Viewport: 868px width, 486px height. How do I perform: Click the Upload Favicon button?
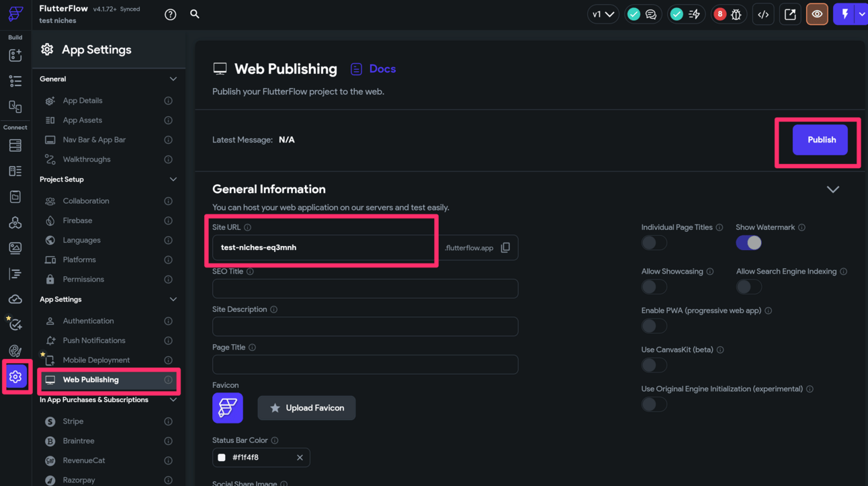(x=307, y=408)
